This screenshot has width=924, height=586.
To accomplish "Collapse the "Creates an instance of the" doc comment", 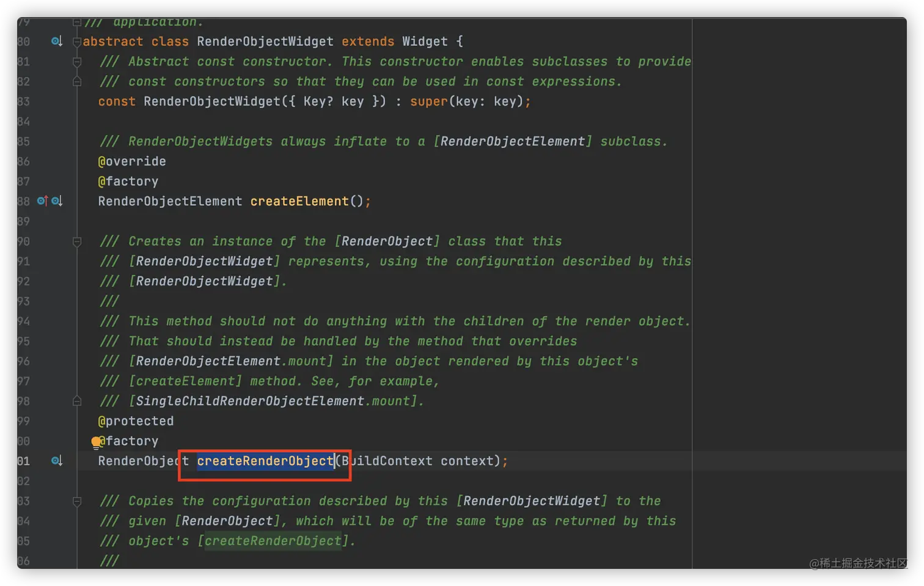I will 77,242.
